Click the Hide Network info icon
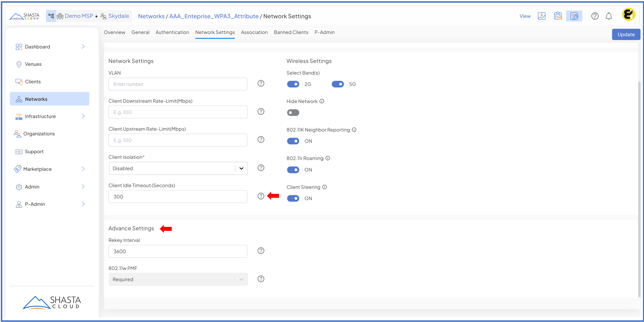Viewport: 644px width, 322px height. point(322,101)
